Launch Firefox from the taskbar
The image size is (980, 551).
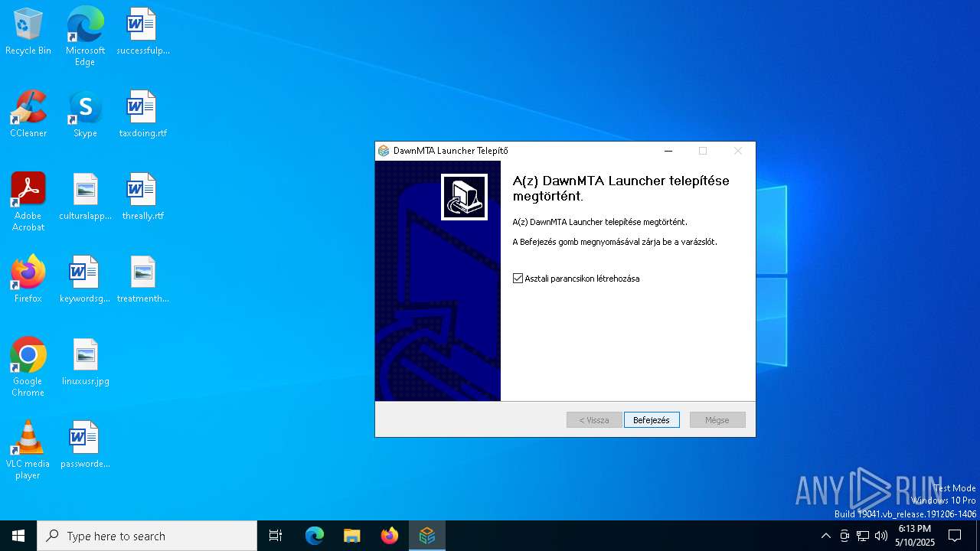pos(390,536)
